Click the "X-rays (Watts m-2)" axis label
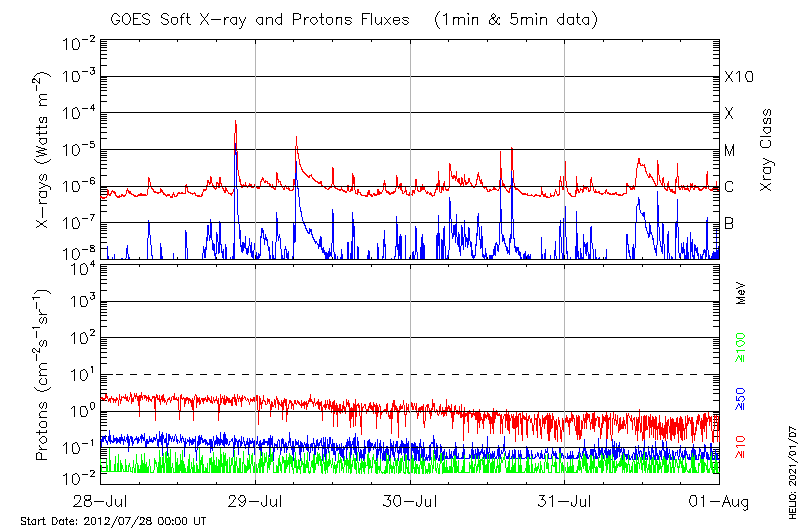This screenshot has width=800, height=530. pyautogui.click(x=43, y=151)
